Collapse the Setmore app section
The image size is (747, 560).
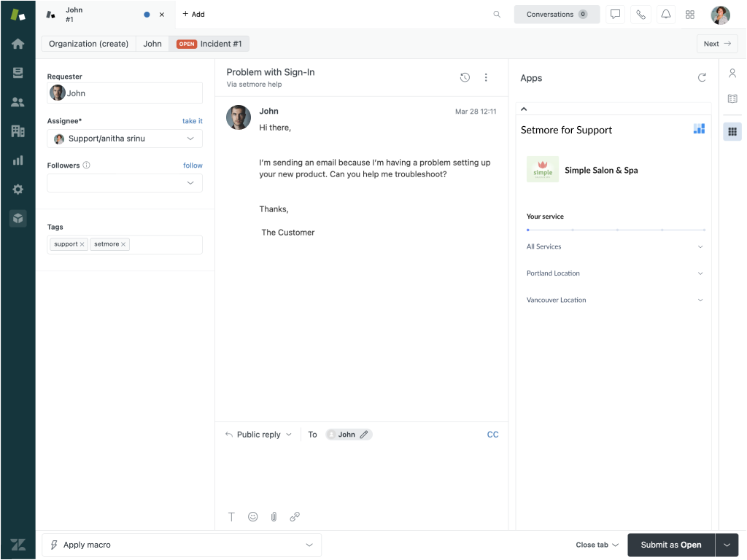click(x=524, y=109)
